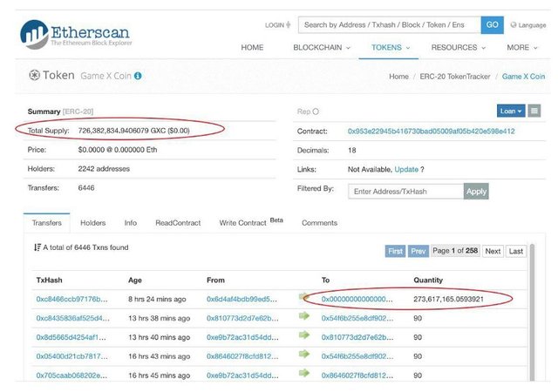
Task: Click green arrow in 16 hrs 45 mins row
Action: 304,373
